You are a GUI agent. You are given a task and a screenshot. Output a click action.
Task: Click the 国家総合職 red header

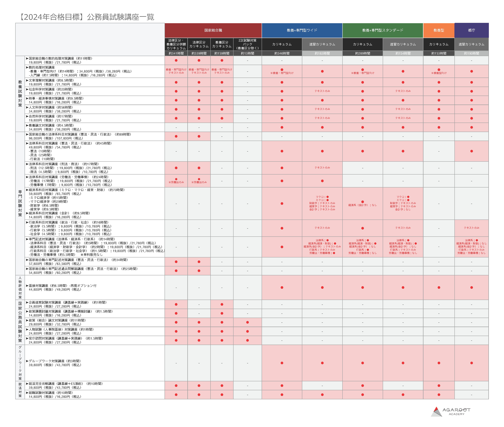213,30
